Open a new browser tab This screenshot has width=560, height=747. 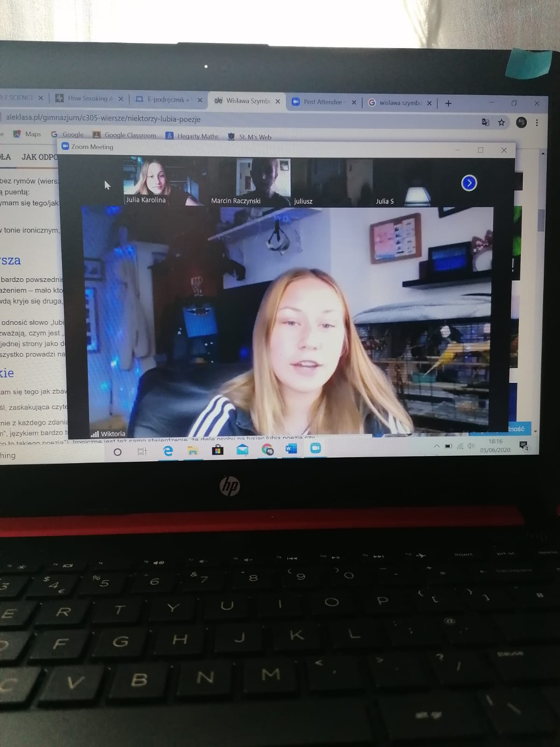point(448,103)
